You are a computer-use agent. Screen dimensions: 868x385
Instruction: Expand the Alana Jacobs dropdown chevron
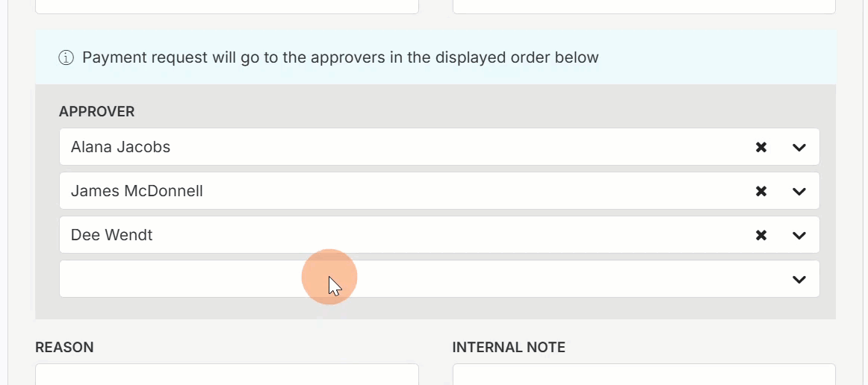799,148
